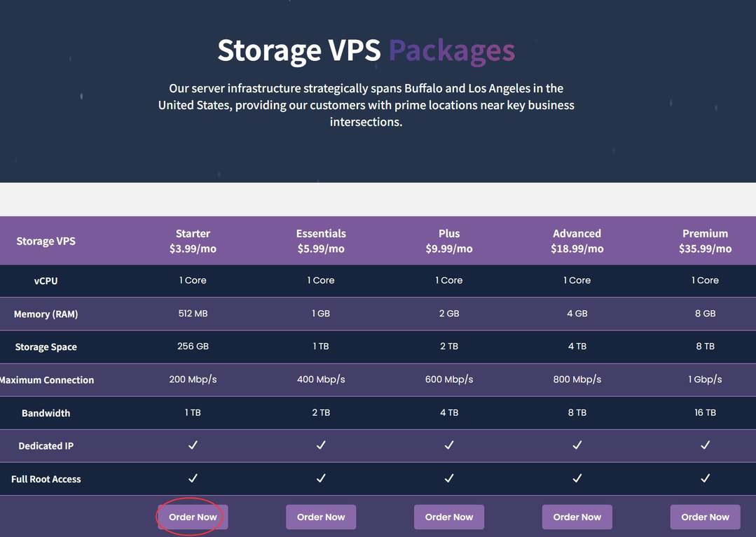Click the Premium Full Root Access checkmark

705,478
